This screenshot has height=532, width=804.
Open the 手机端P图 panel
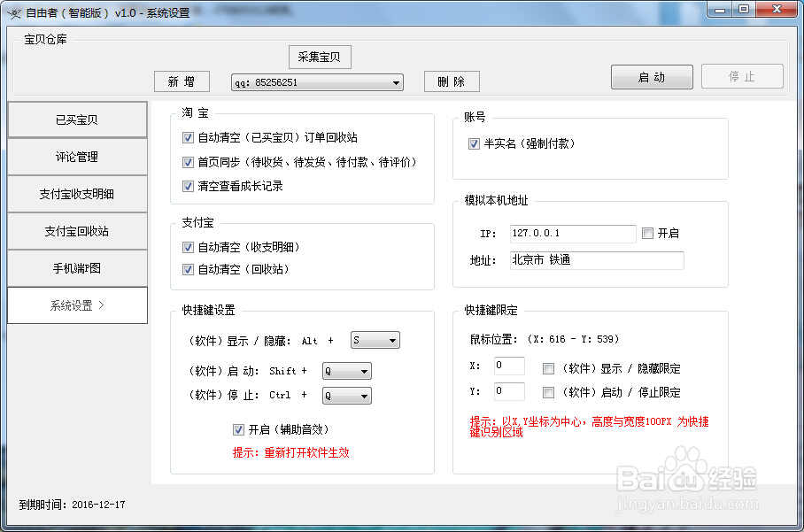click(77, 268)
